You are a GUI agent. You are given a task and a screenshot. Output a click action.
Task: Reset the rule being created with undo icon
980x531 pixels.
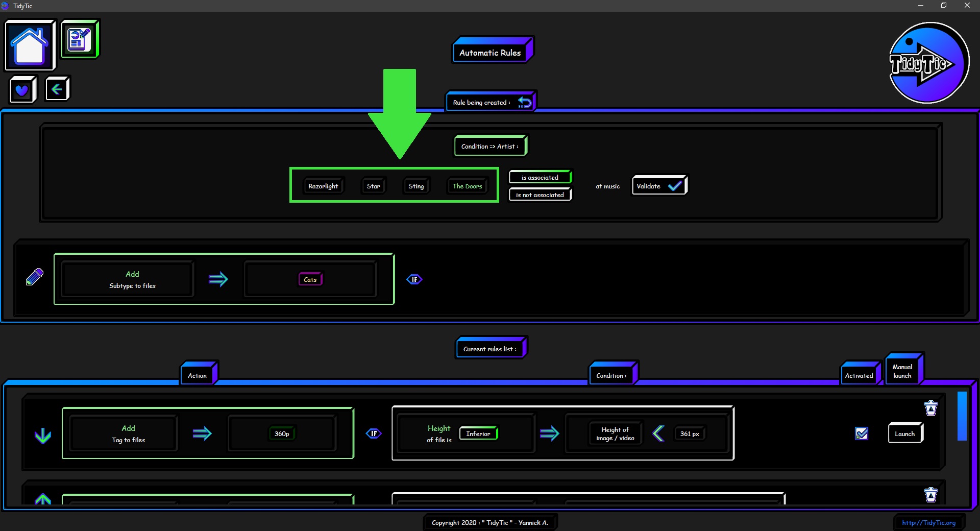pyautogui.click(x=525, y=102)
